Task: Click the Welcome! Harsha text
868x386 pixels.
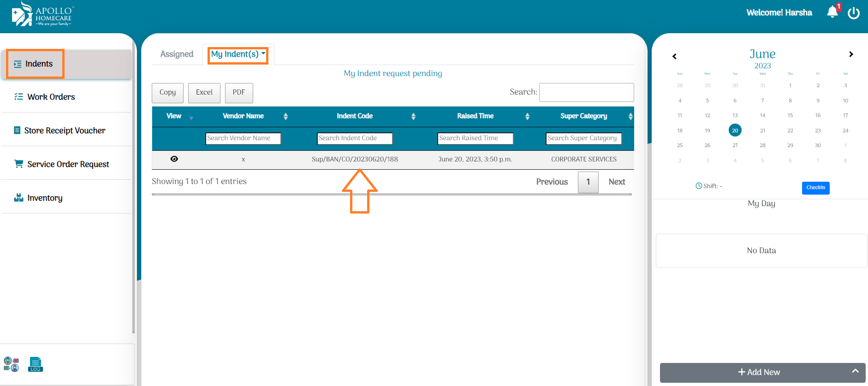Action: [x=779, y=13]
